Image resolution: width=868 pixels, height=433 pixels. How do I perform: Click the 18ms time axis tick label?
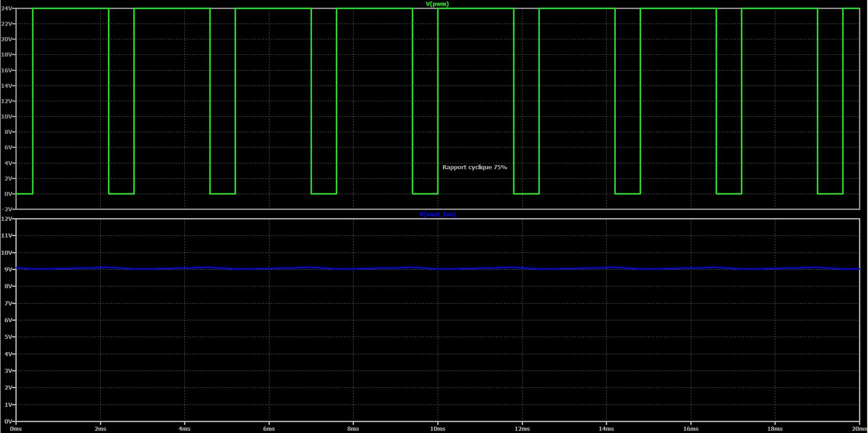point(775,428)
